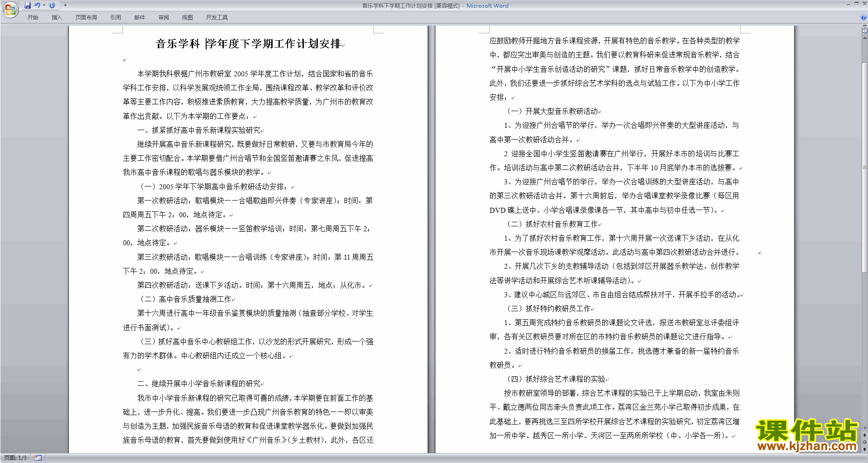Select the 邮件 ribbon tab
This screenshot has width=868, height=463.
pos(140,18)
